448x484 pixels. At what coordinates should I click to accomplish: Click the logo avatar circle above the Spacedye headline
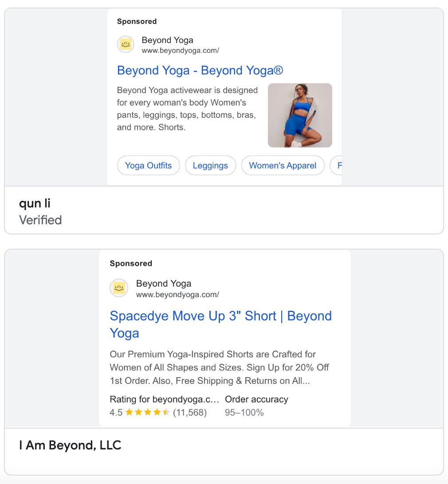coord(119,288)
